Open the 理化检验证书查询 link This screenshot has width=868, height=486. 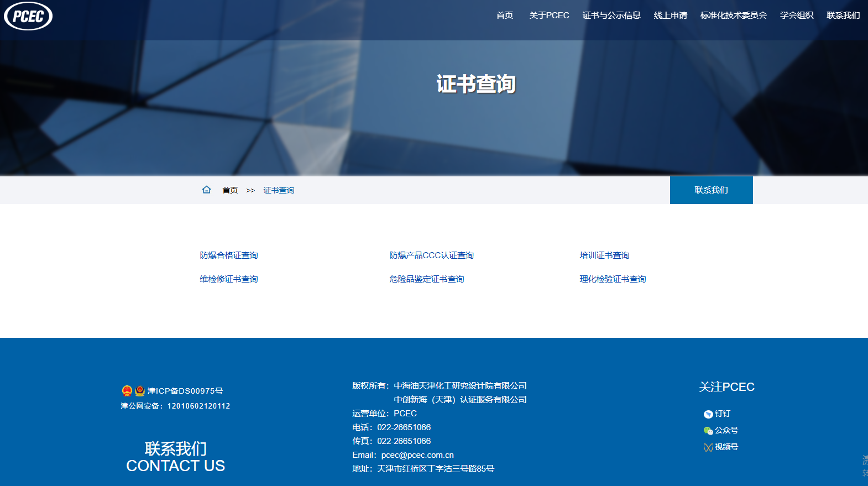tap(613, 279)
